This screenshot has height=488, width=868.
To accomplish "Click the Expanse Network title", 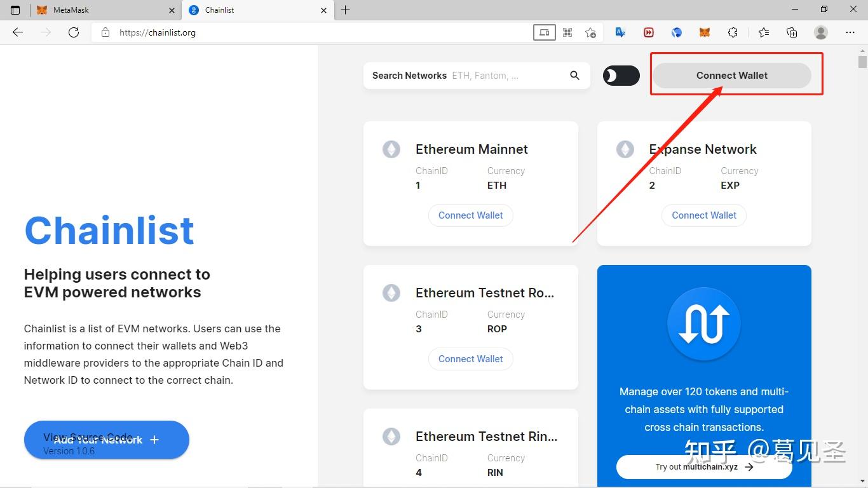I will tap(703, 149).
